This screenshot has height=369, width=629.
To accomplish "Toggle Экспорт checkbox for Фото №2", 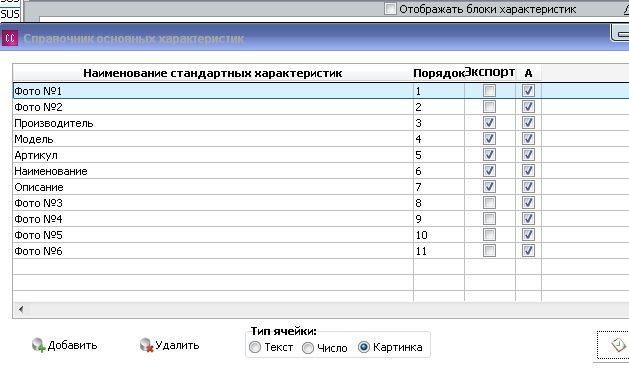I will click(x=489, y=107).
